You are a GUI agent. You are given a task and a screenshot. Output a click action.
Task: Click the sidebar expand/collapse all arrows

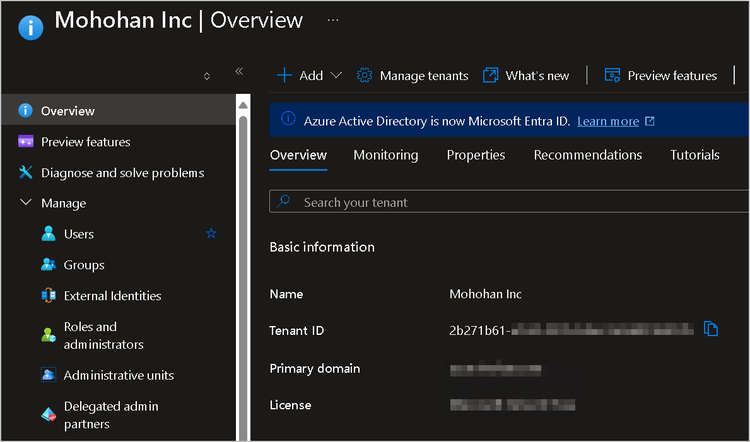coord(207,76)
